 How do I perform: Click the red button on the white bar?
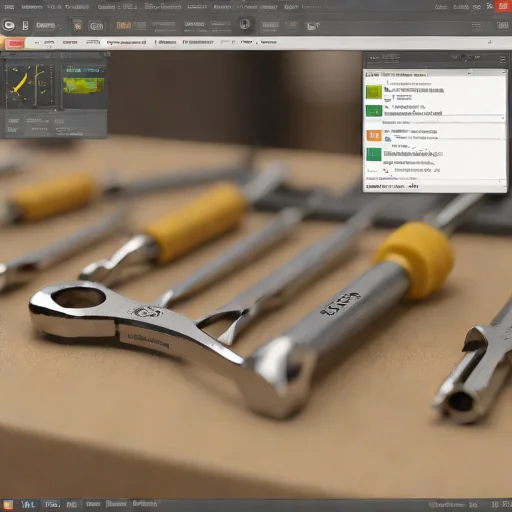[15, 43]
